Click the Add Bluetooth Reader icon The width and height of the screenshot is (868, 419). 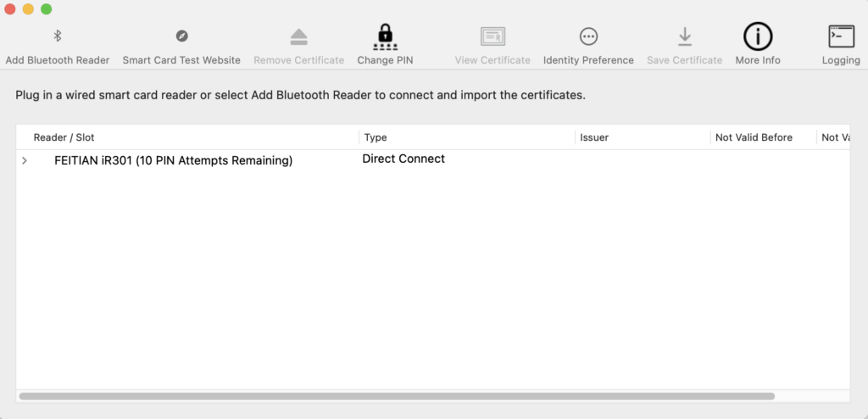point(57,36)
